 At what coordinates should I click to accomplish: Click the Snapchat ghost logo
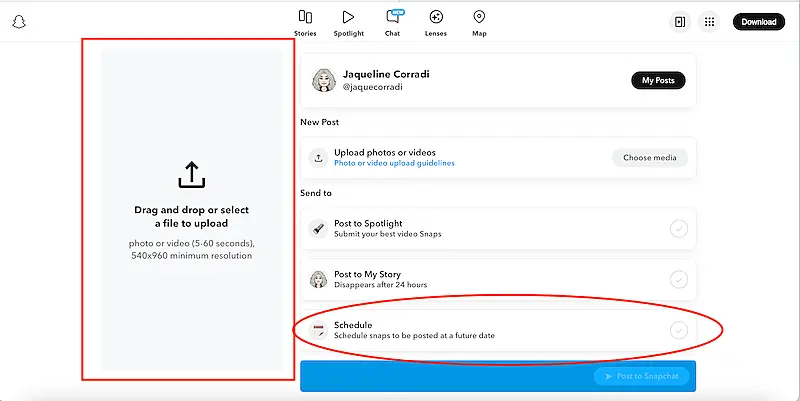(18, 22)
